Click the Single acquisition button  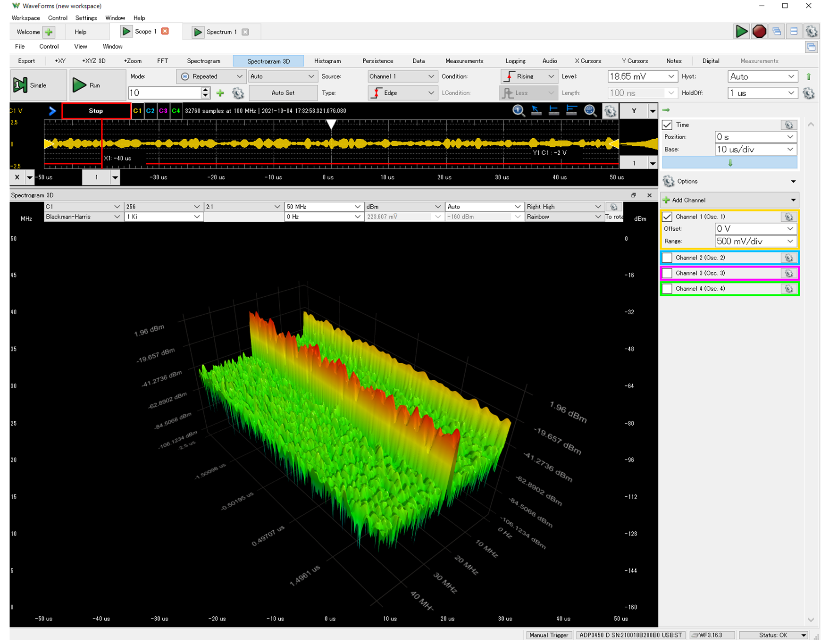38,85
